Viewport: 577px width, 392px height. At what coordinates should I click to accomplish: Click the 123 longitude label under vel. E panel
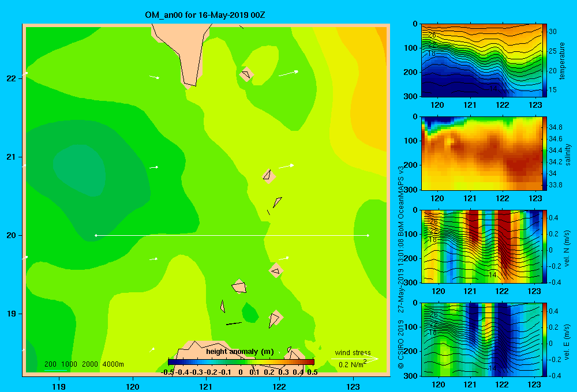(x=534, y=385)
